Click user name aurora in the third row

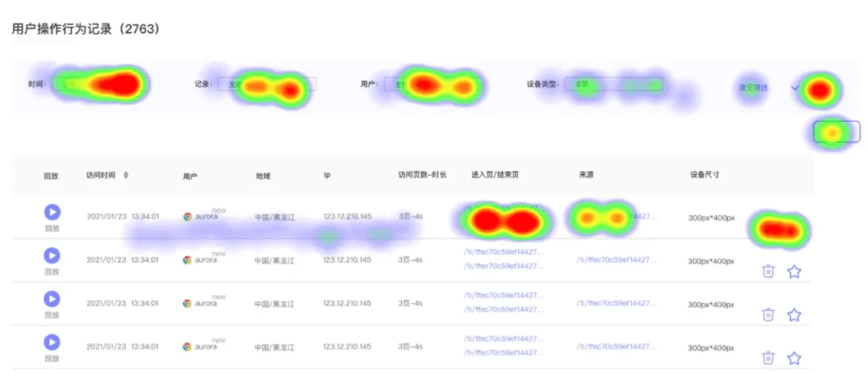pyautogui.click(x=206, y=303)
